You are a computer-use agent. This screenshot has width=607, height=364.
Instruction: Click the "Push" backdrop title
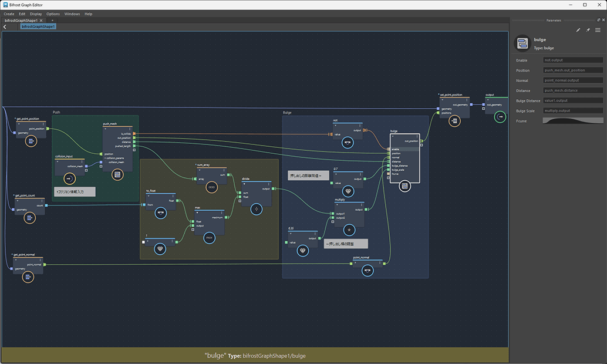(x=56, y=112)
